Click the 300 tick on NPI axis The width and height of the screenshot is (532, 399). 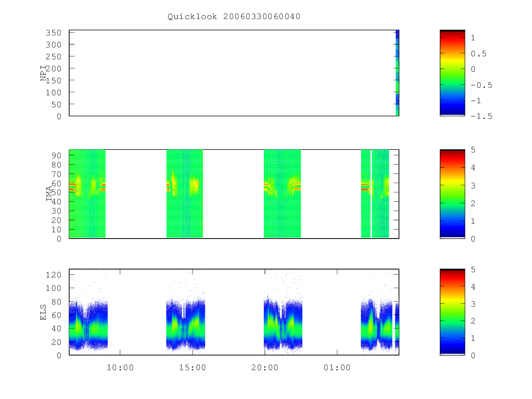(x=54, y=45)
